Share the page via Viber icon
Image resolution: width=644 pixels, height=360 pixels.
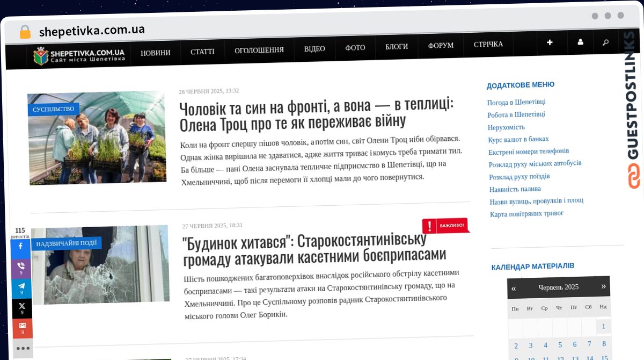point(21,268)
